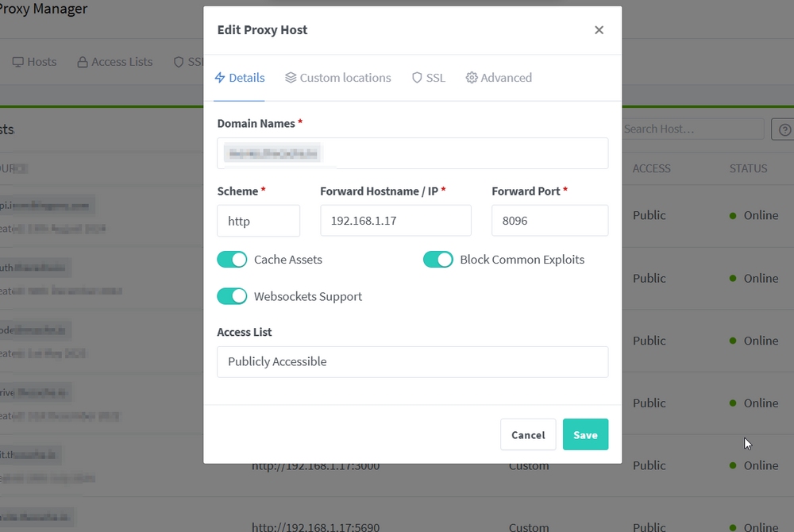Click the layers icon for Custom locations
794x532 pixels.
(x=290, y=78)
